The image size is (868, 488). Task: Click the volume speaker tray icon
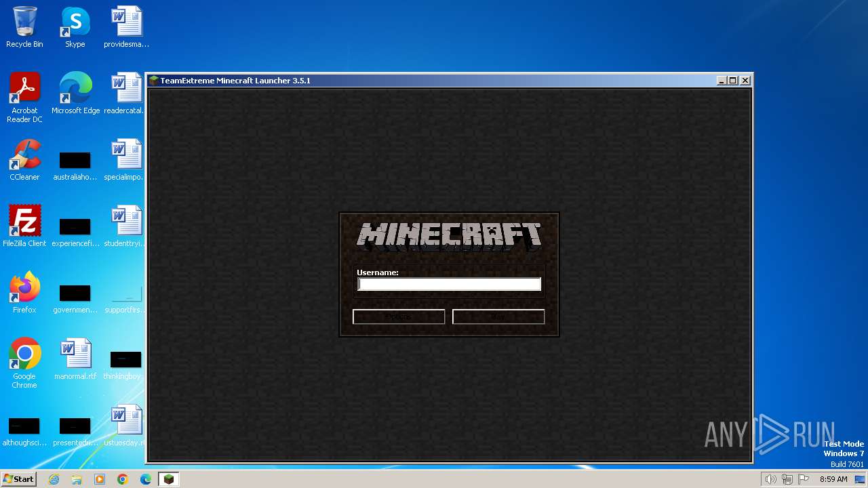click(x=771, y=479)
